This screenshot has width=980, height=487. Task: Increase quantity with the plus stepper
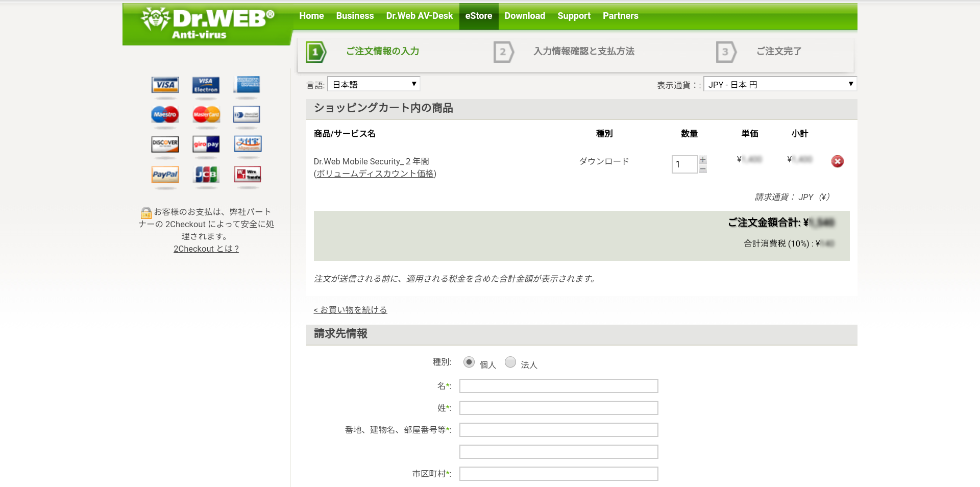pos(703,160)
